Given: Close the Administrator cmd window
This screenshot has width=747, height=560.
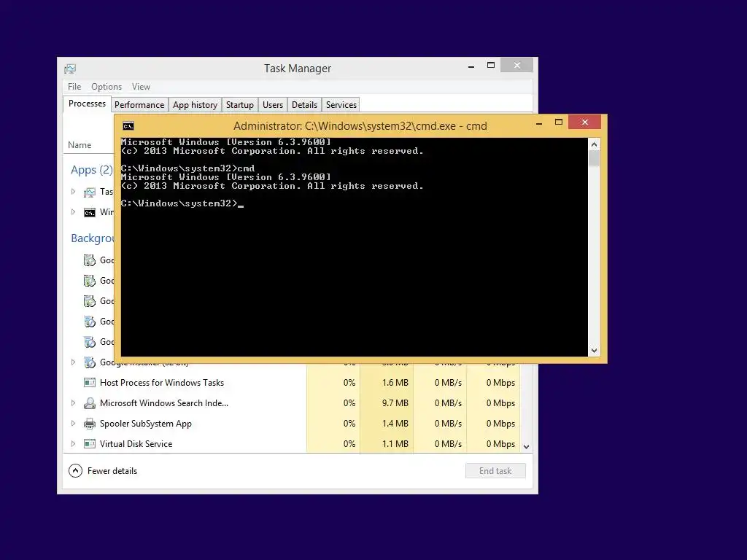Looking at the screenshot, I should coord(585,122).
